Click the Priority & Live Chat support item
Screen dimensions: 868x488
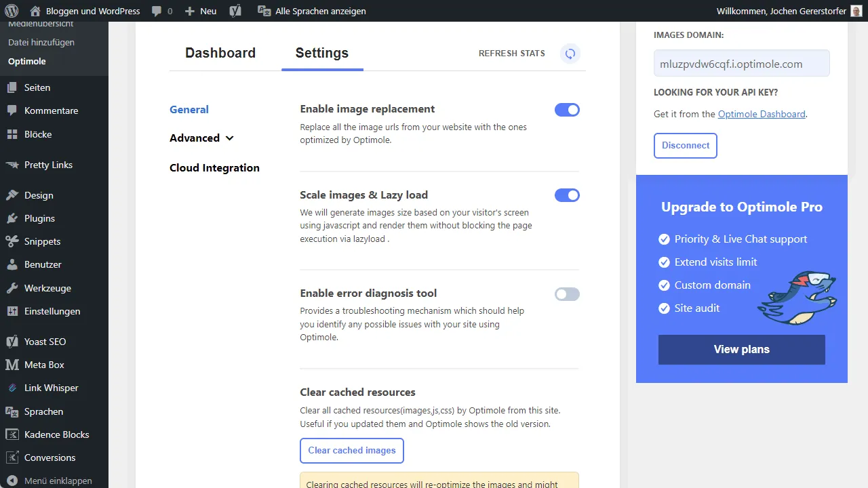pos(741,239)
